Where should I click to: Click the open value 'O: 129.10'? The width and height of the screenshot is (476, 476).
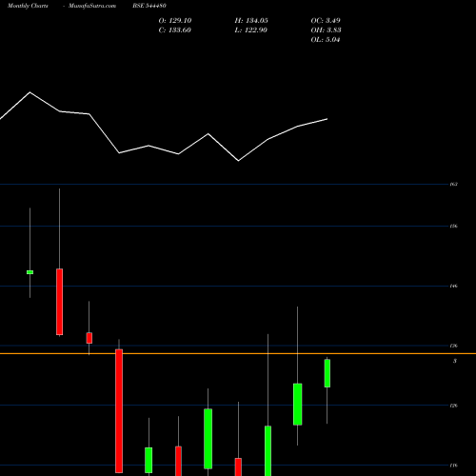(175, 21)
